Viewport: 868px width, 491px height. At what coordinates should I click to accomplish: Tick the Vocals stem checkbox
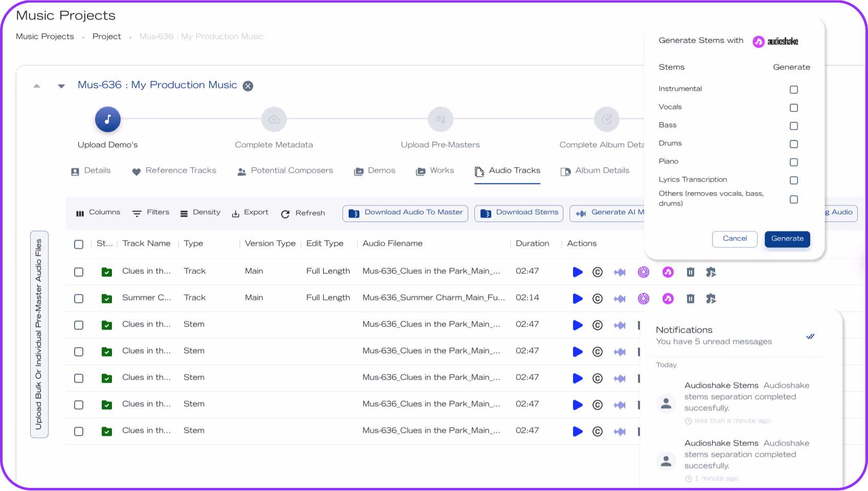point(794,108)
